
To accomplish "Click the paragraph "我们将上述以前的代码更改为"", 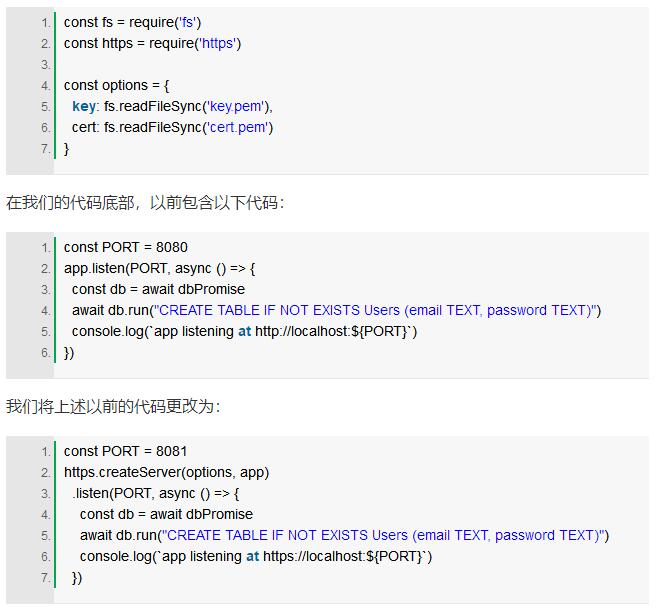I will click(113, 407).
